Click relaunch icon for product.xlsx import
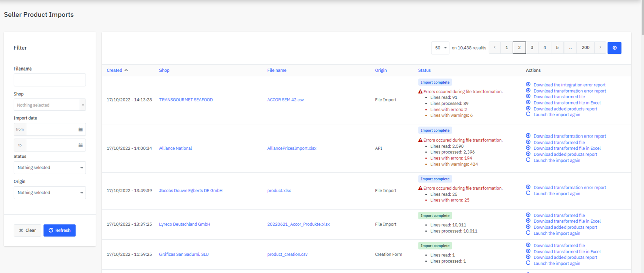 [528, 193]
